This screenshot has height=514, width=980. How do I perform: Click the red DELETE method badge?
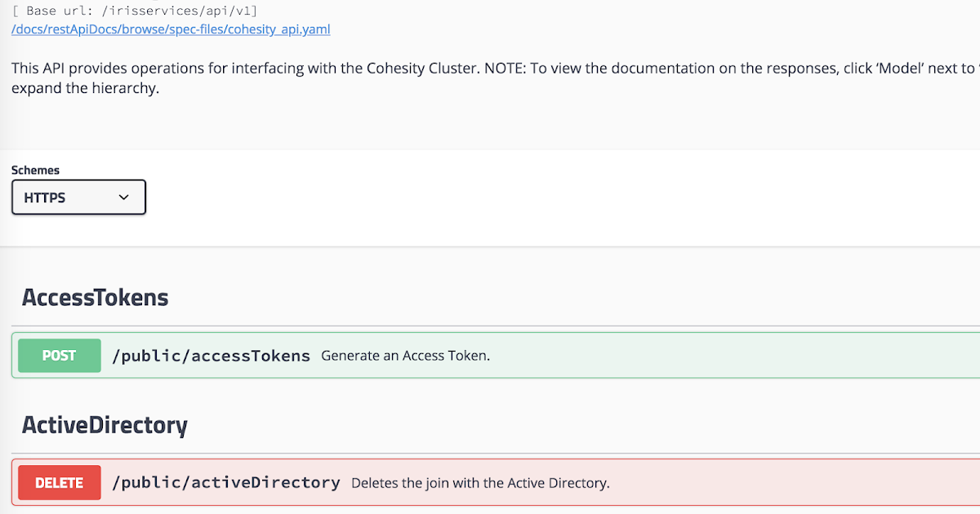[59, 482]
